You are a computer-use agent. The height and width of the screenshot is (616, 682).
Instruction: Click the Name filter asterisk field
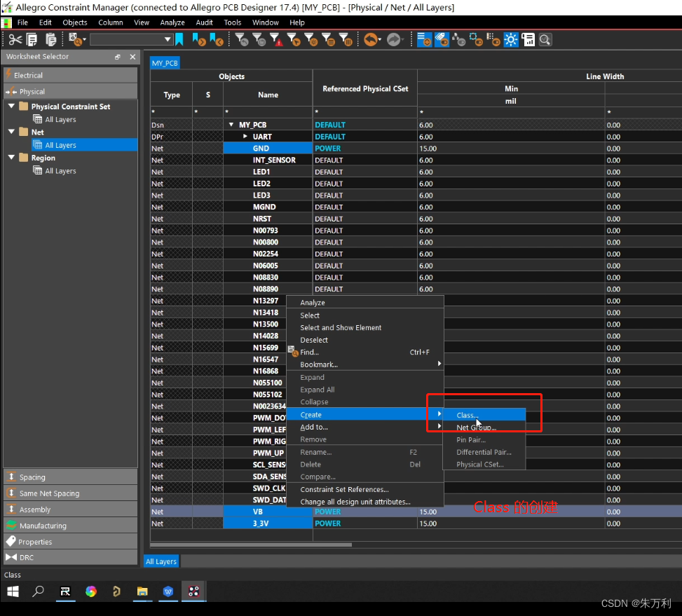point(268,112)
